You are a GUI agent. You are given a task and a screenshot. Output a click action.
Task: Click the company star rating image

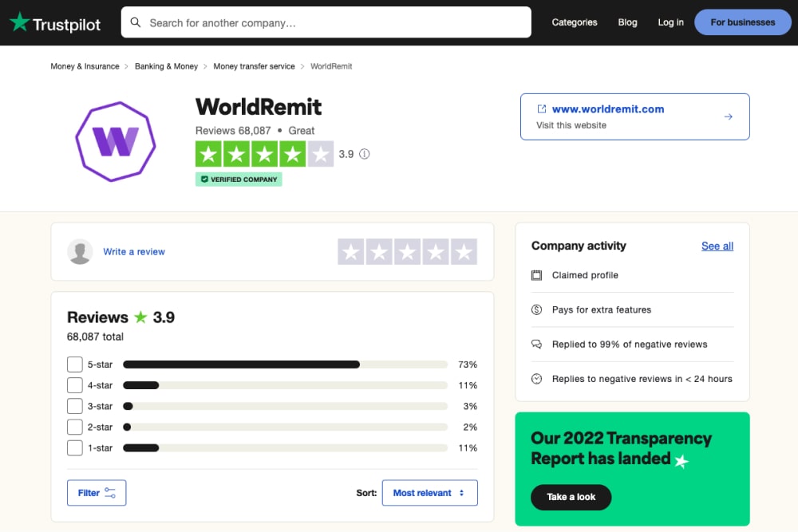pos(264,154)
